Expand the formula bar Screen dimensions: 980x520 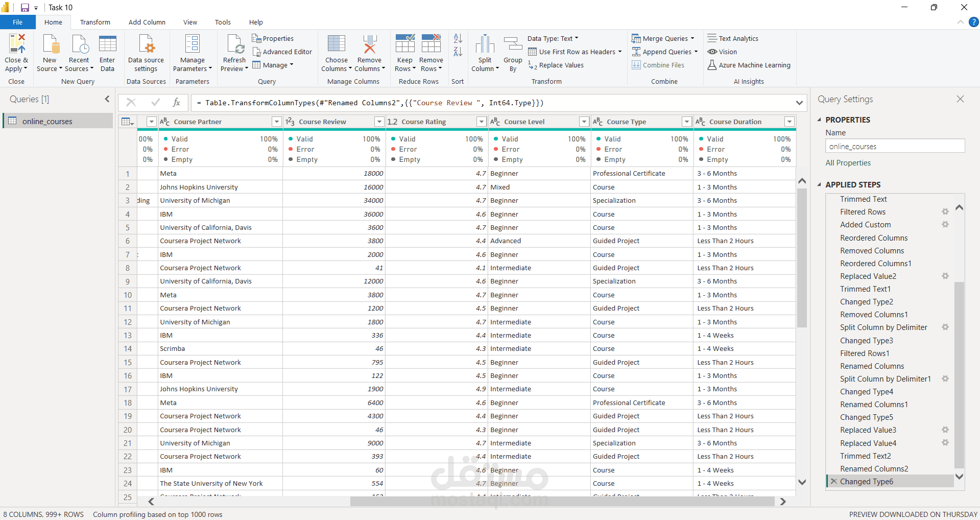[x=799, y=103]
